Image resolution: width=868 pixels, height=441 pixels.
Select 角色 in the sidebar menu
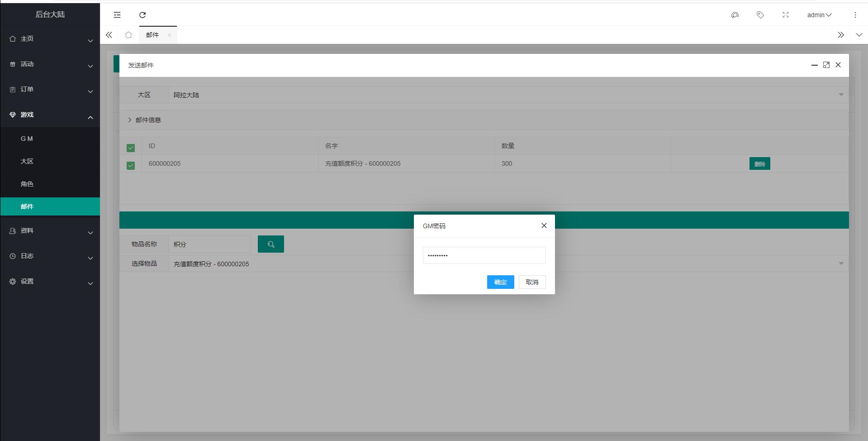[x=27, y=184]
